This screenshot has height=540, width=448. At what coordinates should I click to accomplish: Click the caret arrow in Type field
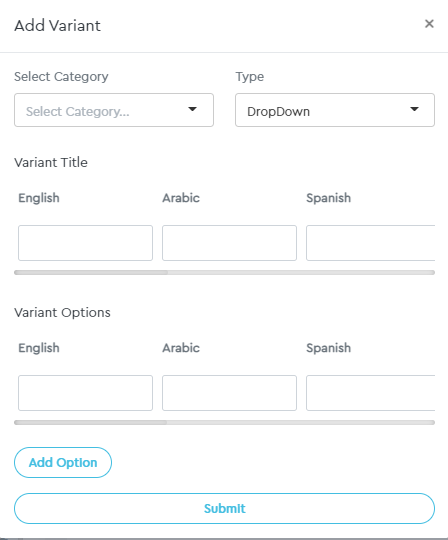415,109
